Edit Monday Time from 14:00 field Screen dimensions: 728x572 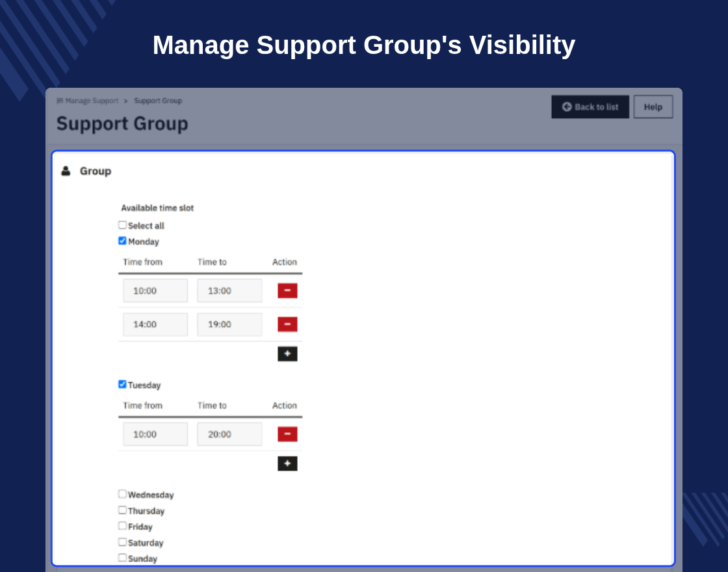point(155,324)
